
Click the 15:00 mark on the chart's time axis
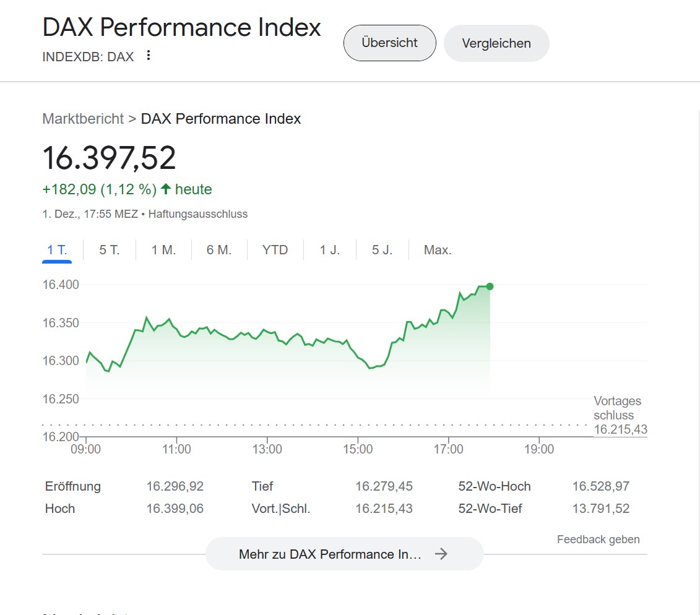(x=358, y=449)
